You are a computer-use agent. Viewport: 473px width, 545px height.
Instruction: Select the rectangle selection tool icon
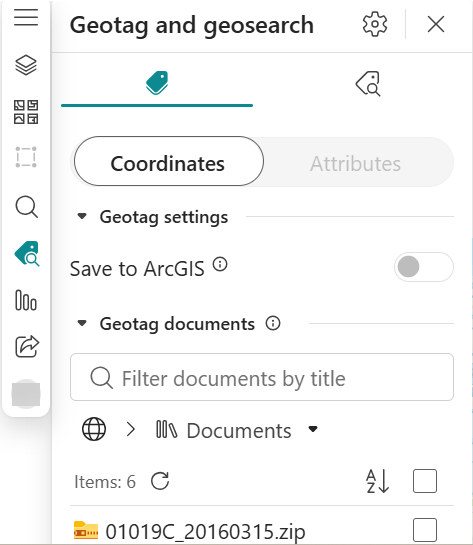tap(26, 157)
